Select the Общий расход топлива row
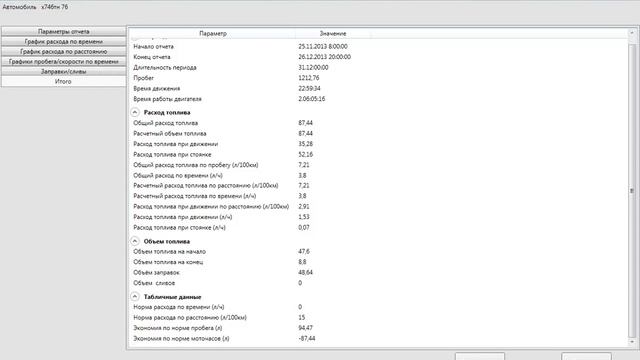 coord(379,123)
